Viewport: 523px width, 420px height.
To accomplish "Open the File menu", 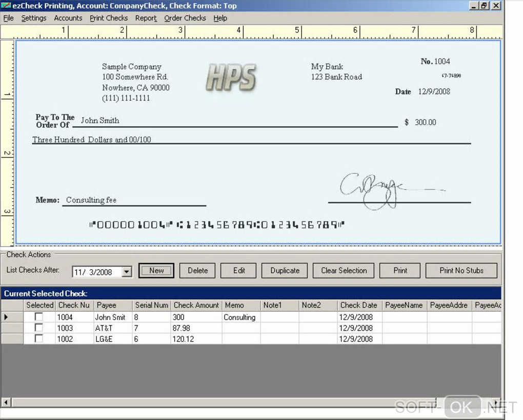I will 8,18.
